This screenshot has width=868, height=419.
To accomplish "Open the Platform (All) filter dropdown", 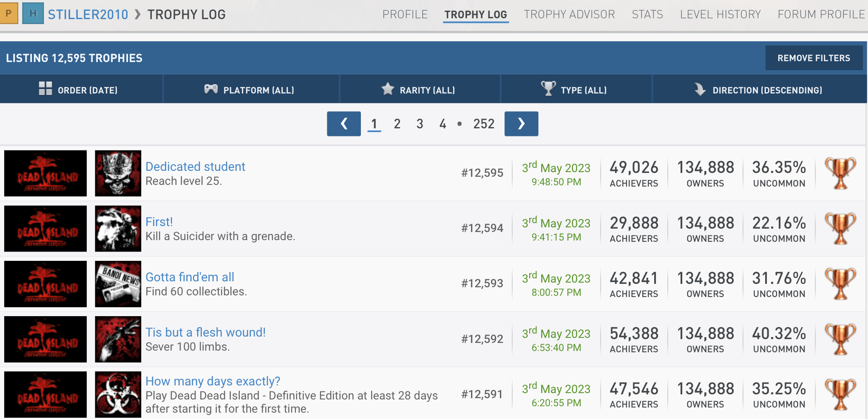I will (250, 90).
